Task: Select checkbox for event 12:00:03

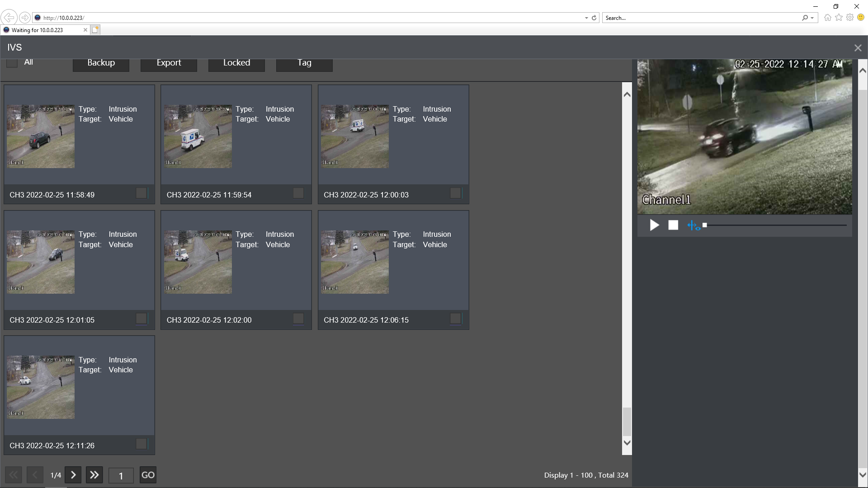Action: 455,193
